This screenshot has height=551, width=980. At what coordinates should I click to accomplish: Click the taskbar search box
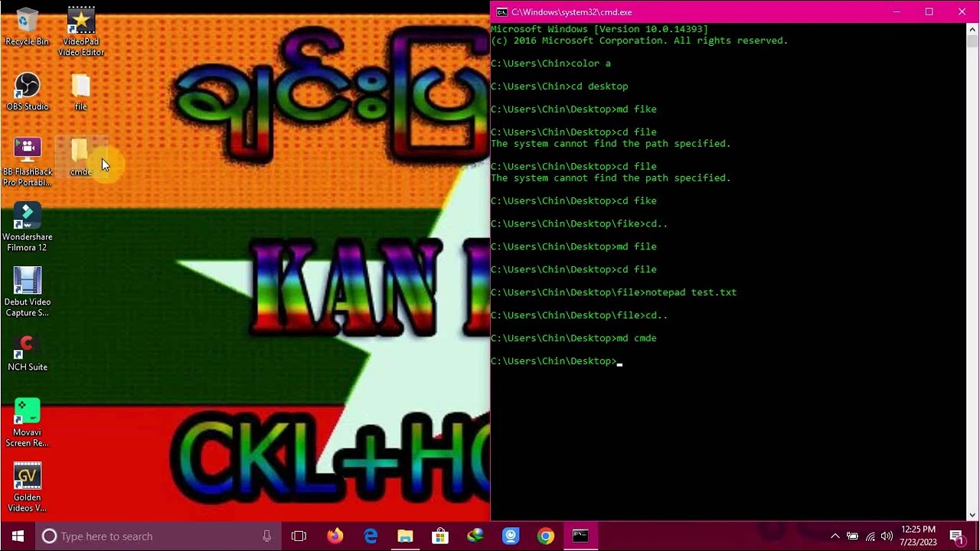[x=157, y=536]
